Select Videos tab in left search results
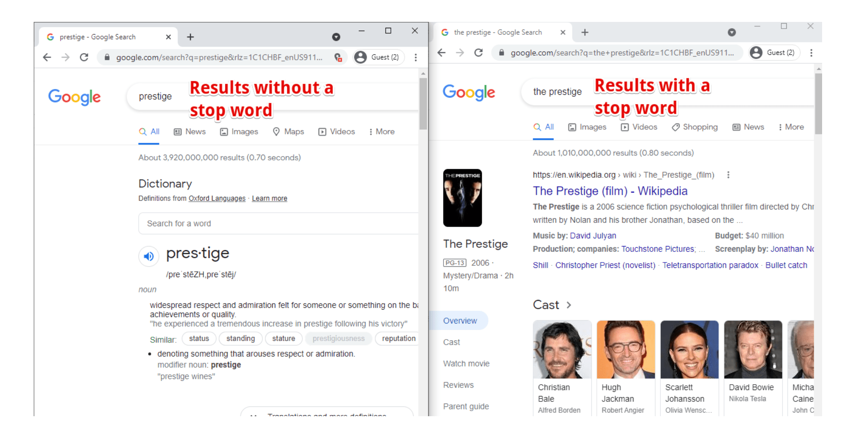Image resolution: width=868 pixels, height=444 pixels. [x=337, y=132]
